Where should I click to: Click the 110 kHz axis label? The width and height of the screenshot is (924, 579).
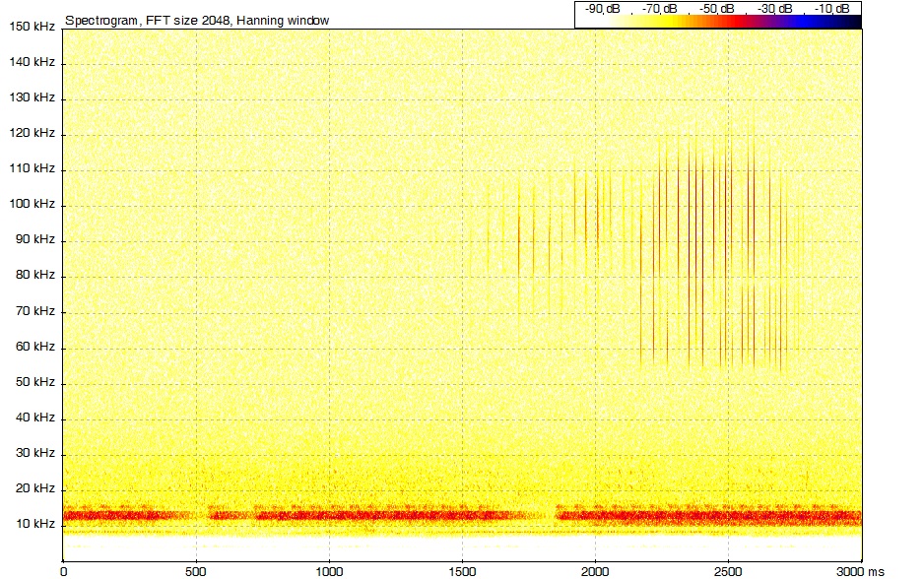pyautogui.click(x=32, y=168)
